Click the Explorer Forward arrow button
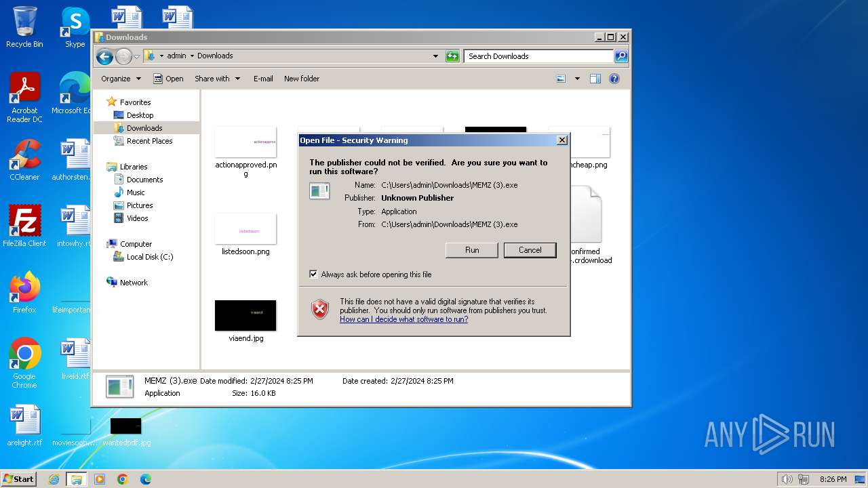This screenshot has height=488, width=868. [123, 56]
